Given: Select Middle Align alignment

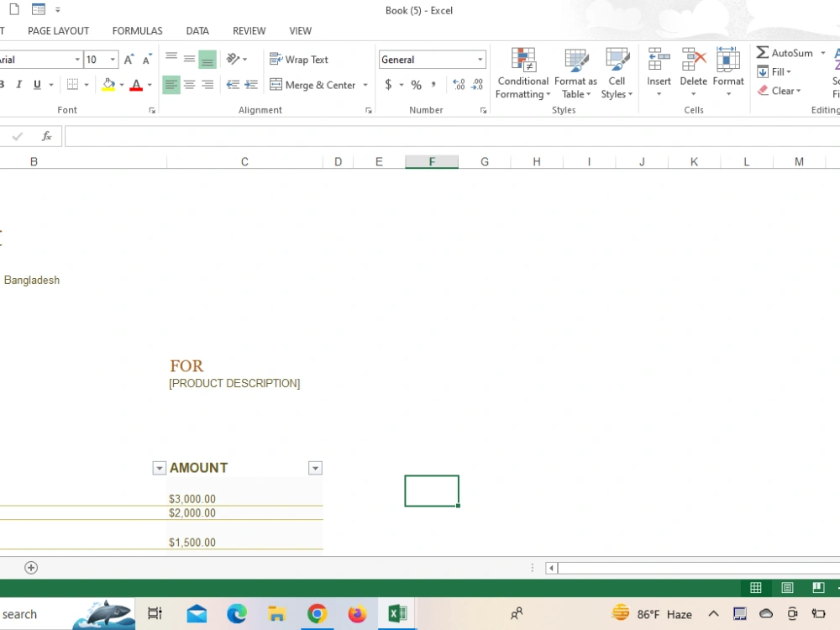Looking at the screenshot, I should (x=189, y=59).
